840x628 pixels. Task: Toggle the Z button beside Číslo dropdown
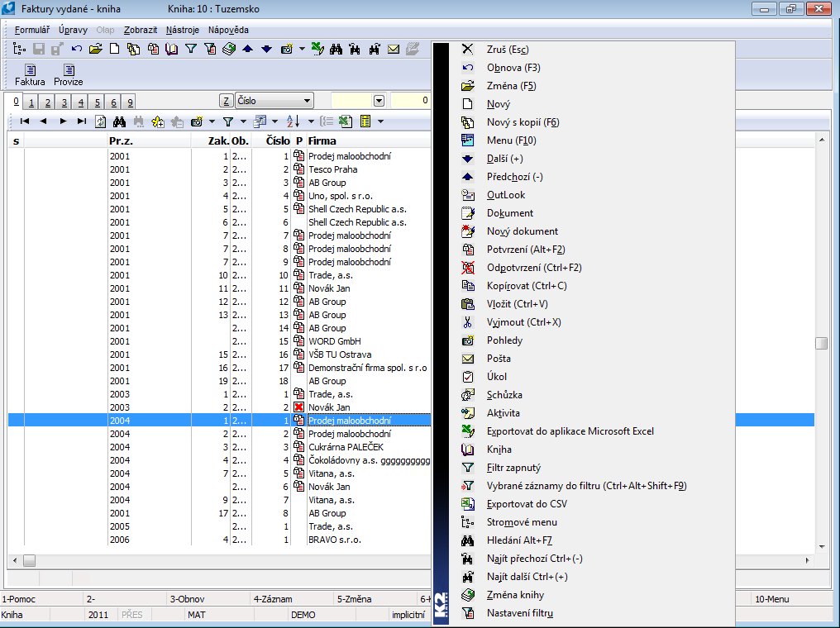(226, 101)
